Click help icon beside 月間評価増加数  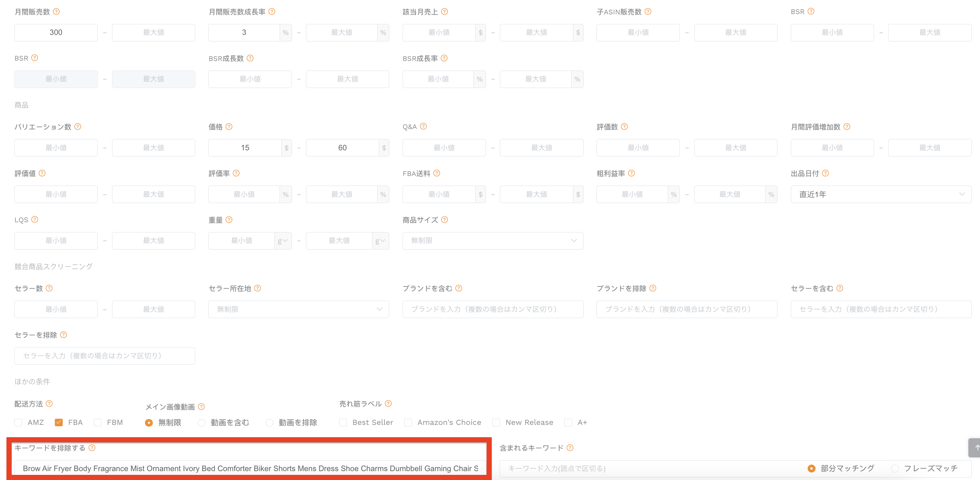[847, 127]
